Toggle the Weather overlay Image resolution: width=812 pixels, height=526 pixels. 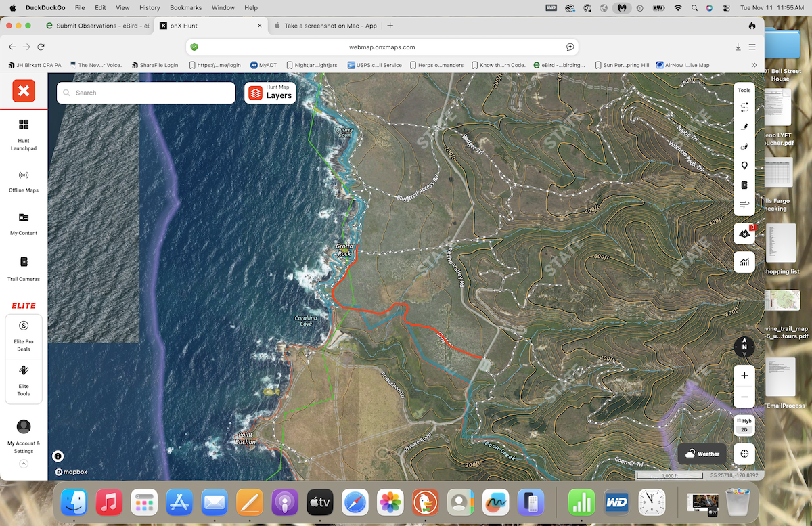pos(702,454)
